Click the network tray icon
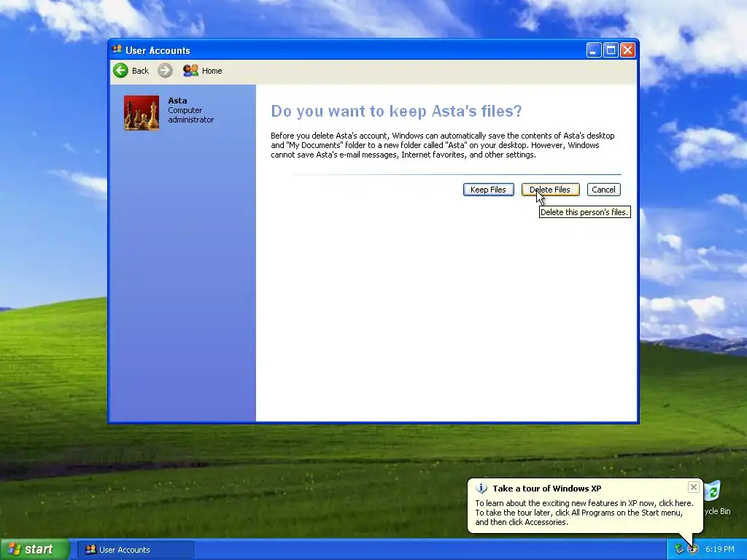Screen dimensions: 747x560 [679, 550]
